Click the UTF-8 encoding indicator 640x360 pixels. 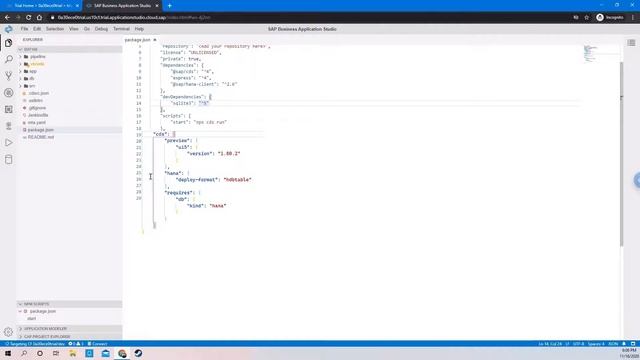tap(578, 344)
